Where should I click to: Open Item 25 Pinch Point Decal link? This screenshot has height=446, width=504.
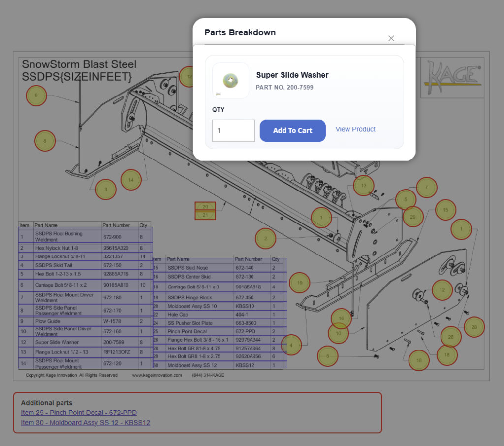click(79, 413)
